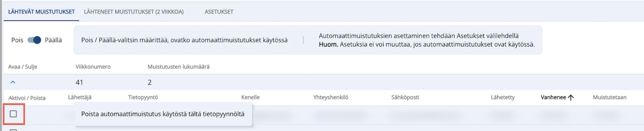Click the Viikkonumero column header
Viewport: 644px width, 131px height.
click(93, 67)
